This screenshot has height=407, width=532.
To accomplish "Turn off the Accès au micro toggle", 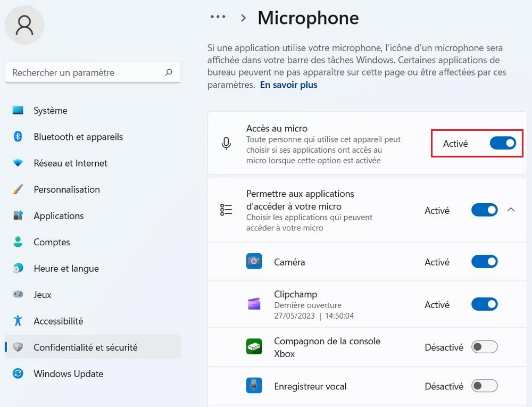I will pos(503,143).
